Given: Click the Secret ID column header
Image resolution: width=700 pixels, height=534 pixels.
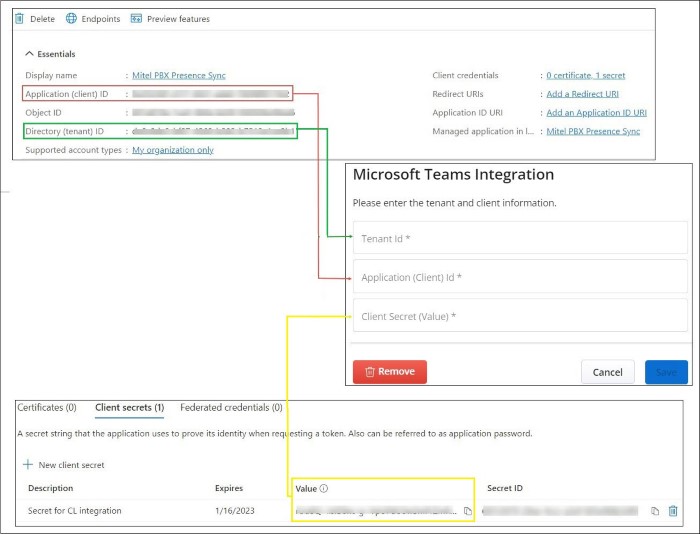Looking at the screenshot, I should click(505, 488).
